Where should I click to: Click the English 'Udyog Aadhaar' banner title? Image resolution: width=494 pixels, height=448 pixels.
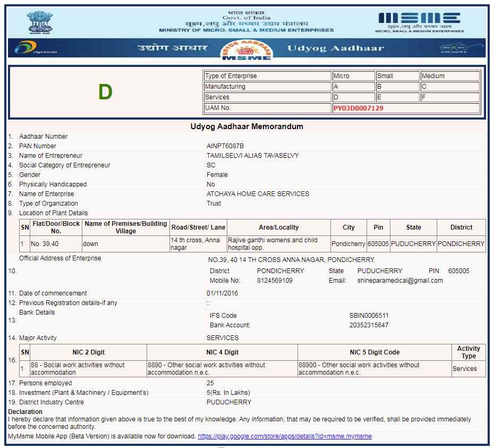click(x=336, y=48)
